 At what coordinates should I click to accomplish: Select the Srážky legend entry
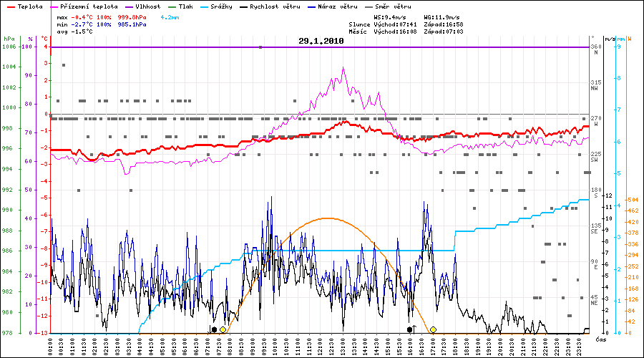pyautogui.click(x=221, y=6)
